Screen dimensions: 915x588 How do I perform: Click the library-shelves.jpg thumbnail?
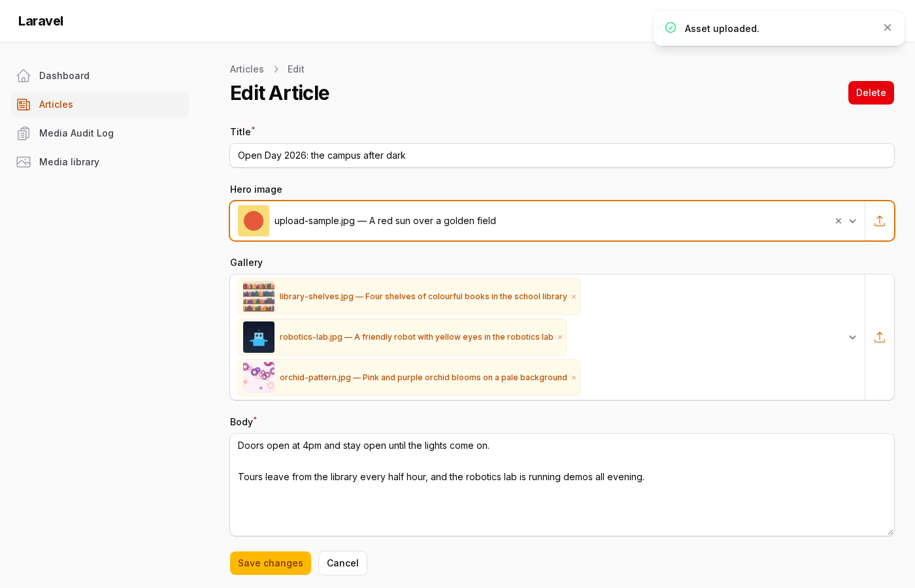point(259,297)
